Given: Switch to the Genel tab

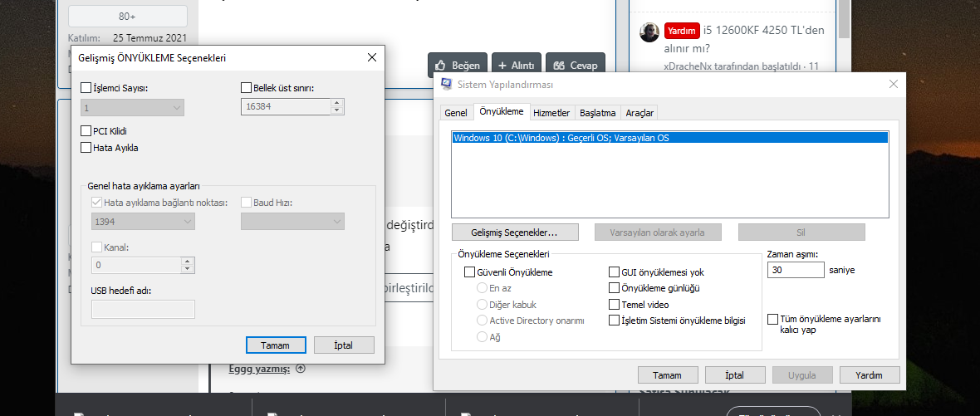Looking at the screenshot, I should [456, 113].
